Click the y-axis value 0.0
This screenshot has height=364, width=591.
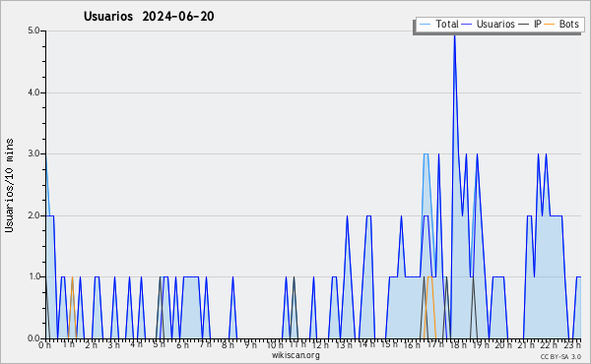(33, 338)
